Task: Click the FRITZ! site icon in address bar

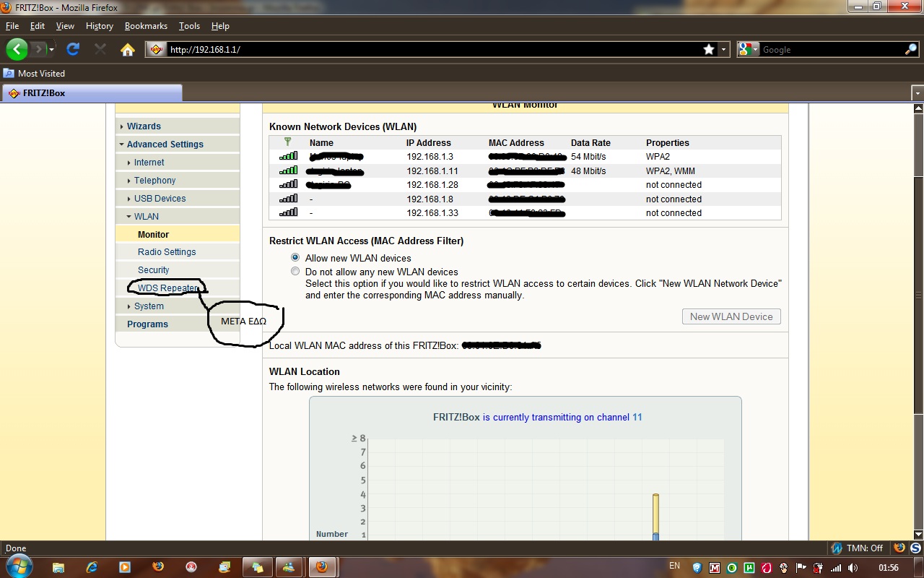Action: pos(156,50)
